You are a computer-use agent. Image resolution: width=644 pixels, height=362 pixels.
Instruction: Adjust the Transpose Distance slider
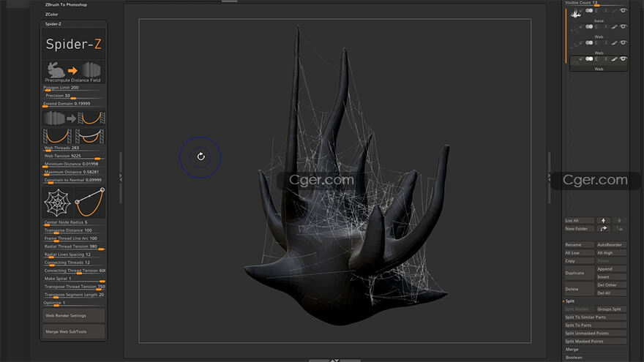[x=74, y=230]
